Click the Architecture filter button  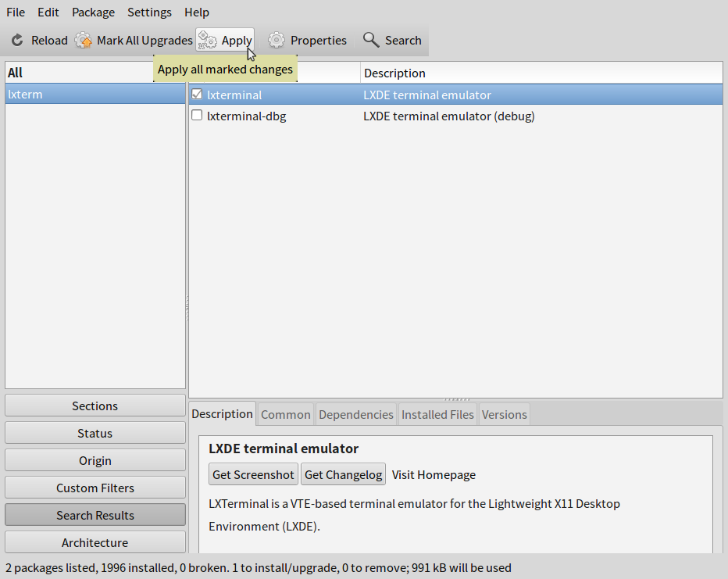pos(95,542)
